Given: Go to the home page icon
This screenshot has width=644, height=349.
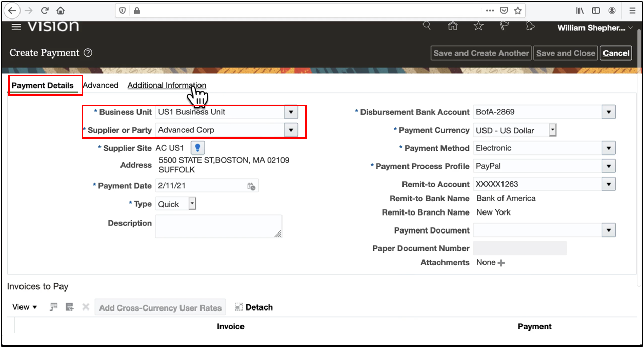Looking at the screenshot, I should 453,25.
